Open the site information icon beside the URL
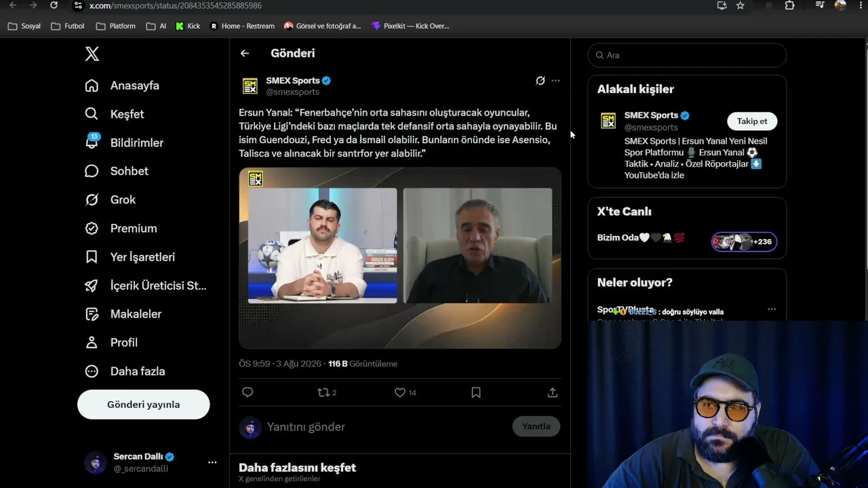Viewport: 868px width, 488px height. [78, 5]
